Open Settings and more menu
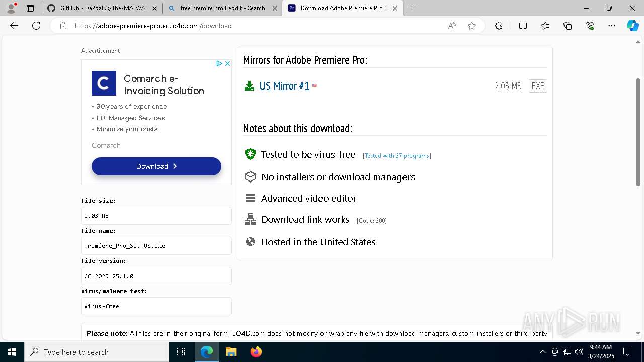Viewport: 644px width, 362px height. point(612,26)
